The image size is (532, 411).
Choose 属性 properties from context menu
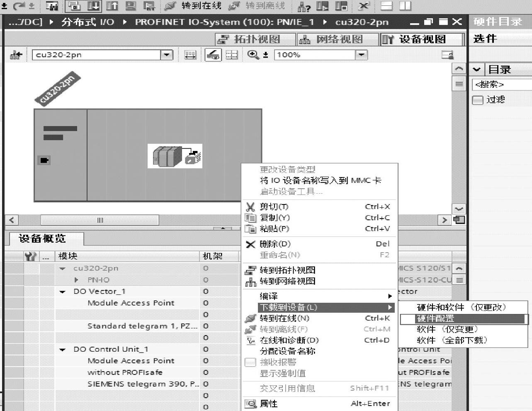319,404
